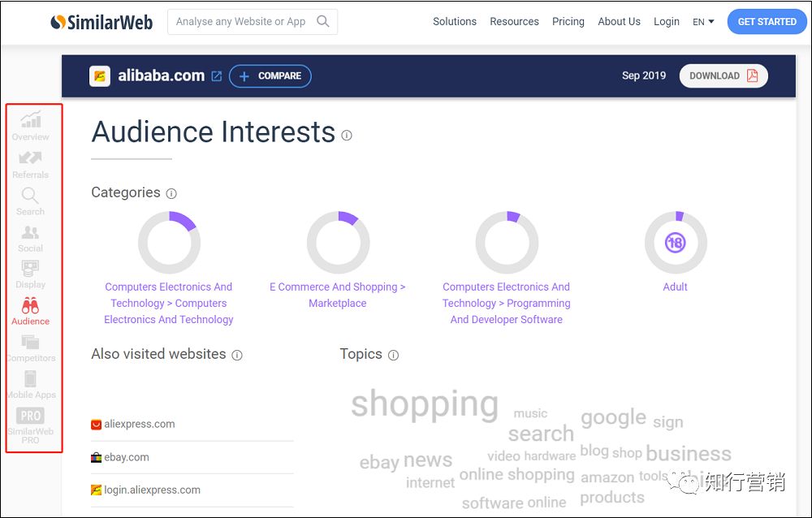Click the Audience binoculars icon
The height and width of the screenshot is (518, 812).
pos(30,306)
